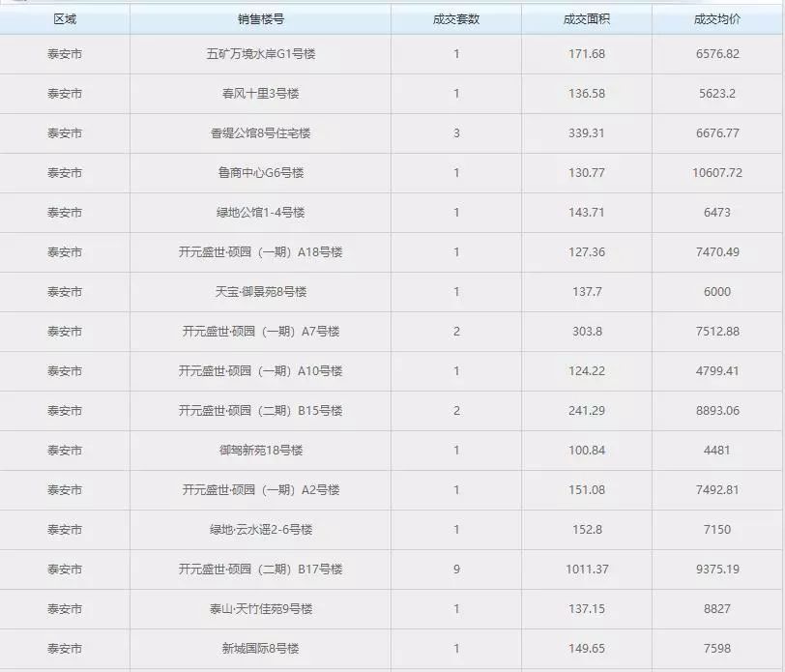Viewport: 785px width, 672px height.
Task: Click units sold 2 in A7号楼 row
Action: (x=456, y=332)
